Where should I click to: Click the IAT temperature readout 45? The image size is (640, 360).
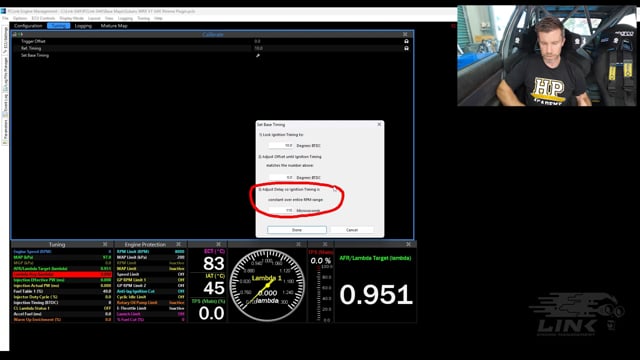213,289
